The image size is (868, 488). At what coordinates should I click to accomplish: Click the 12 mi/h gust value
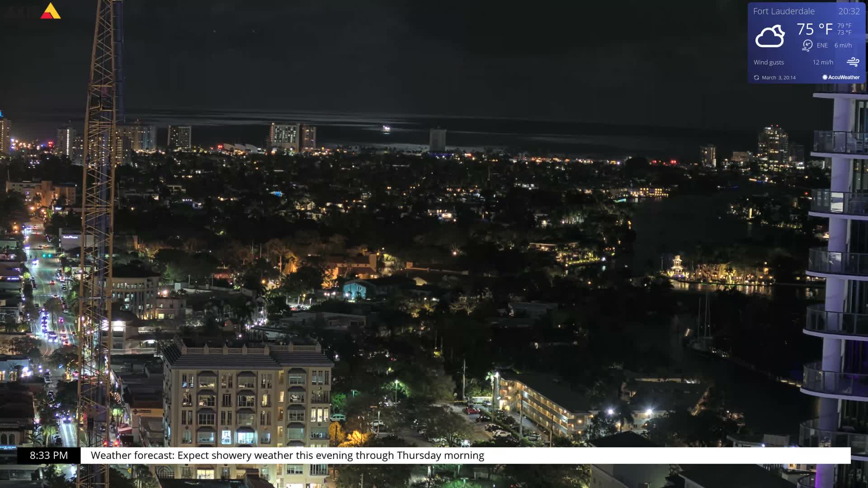(823, 62)
